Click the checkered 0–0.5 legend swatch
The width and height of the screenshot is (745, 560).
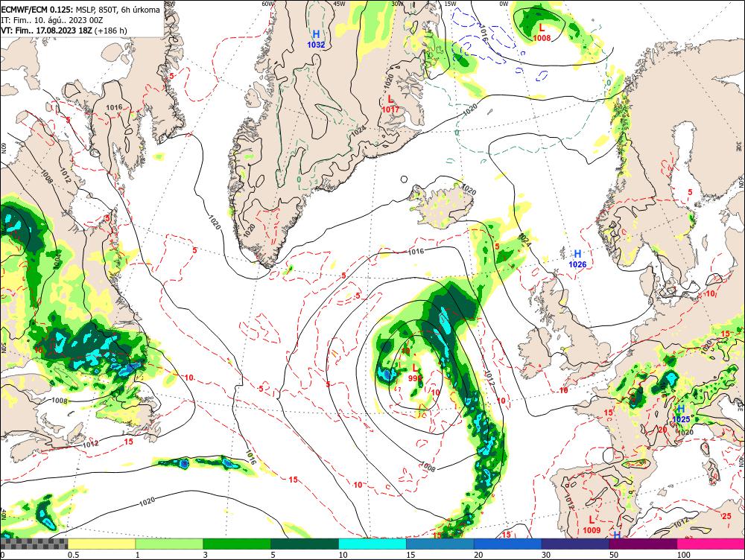coord(34,544)
